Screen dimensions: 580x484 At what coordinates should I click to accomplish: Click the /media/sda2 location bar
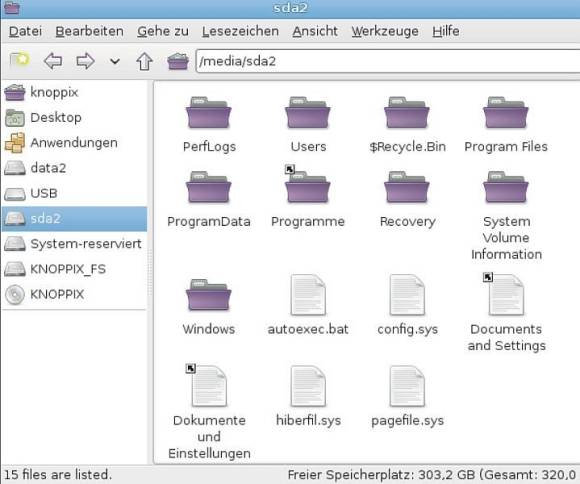[388, 61]
